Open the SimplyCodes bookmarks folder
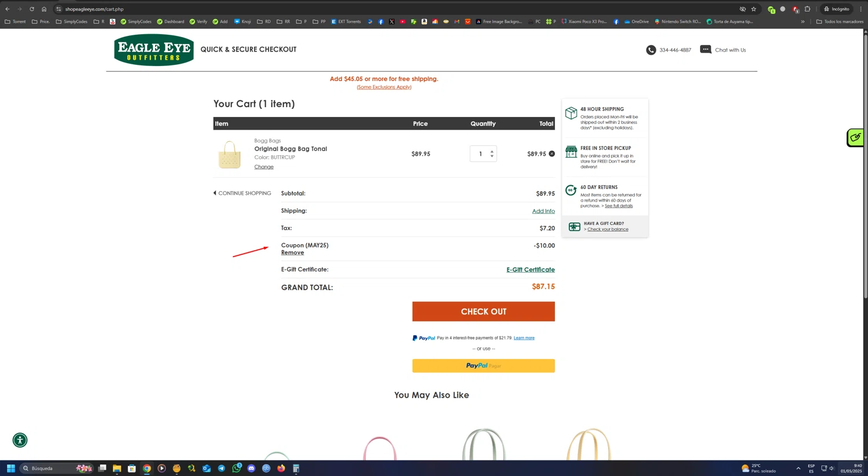Viewport: 868px width, 476px height. coord(72,21)
